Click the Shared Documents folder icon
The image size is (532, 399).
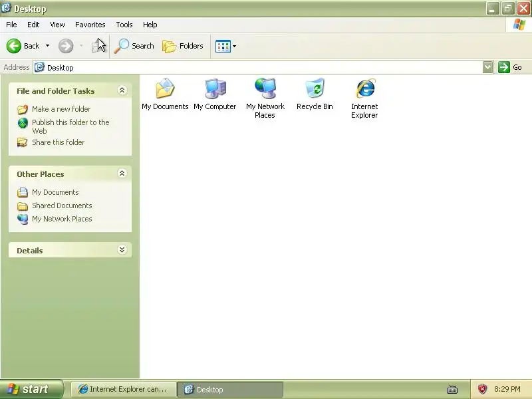[x=23, y=206]
